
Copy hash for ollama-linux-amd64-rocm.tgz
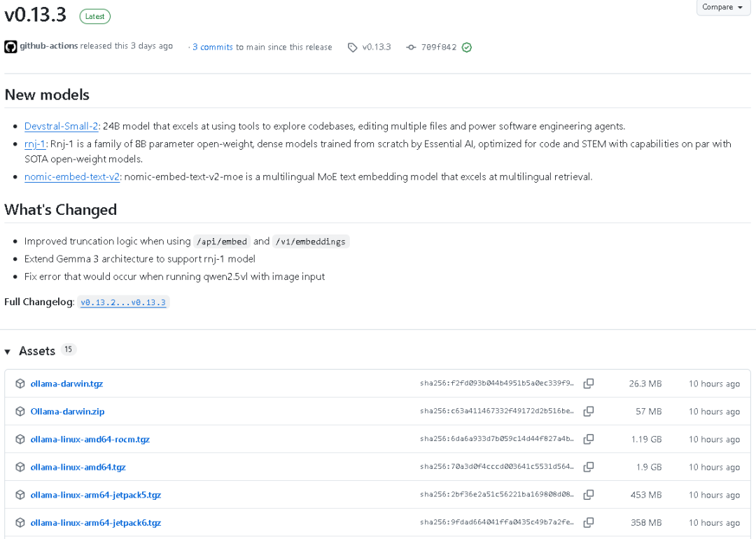coord(589,440)
